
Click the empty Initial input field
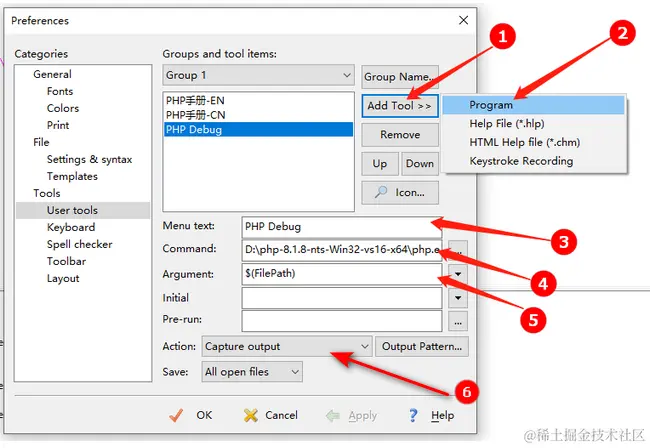pos(342,298)
